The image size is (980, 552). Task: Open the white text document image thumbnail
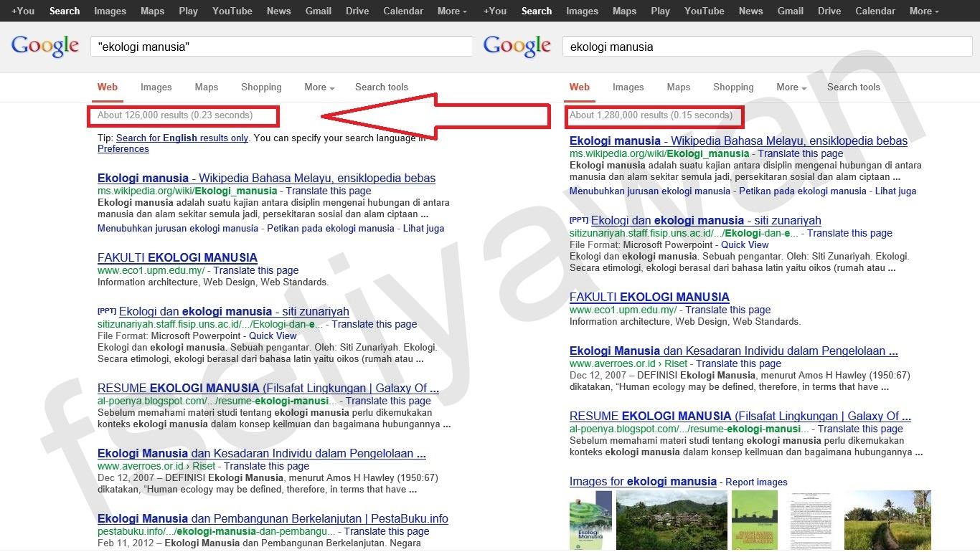(x=811, y=520)
